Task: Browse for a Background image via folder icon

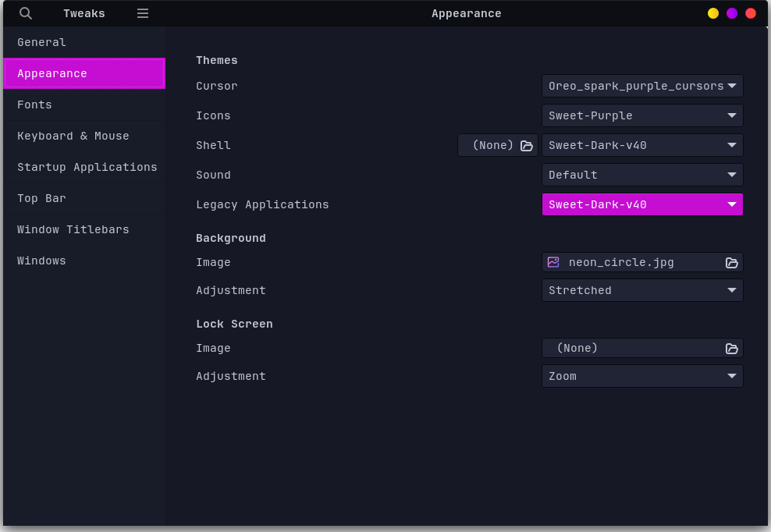Action: tap(731, 262)
